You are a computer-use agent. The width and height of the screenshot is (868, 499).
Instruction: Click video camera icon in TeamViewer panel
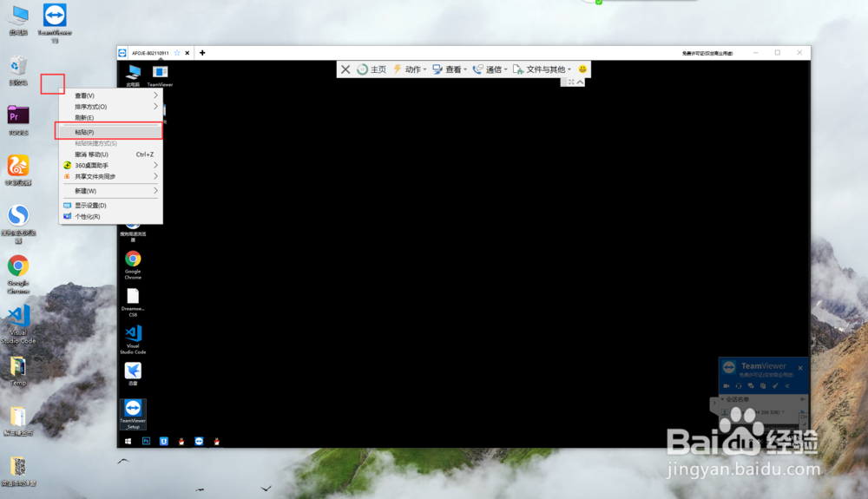[727, 385]
